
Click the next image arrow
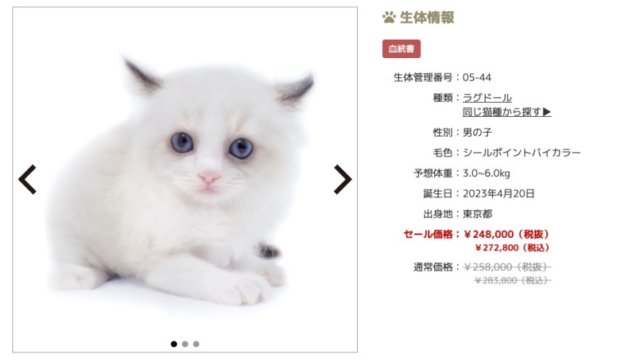(x=343, y=180)
